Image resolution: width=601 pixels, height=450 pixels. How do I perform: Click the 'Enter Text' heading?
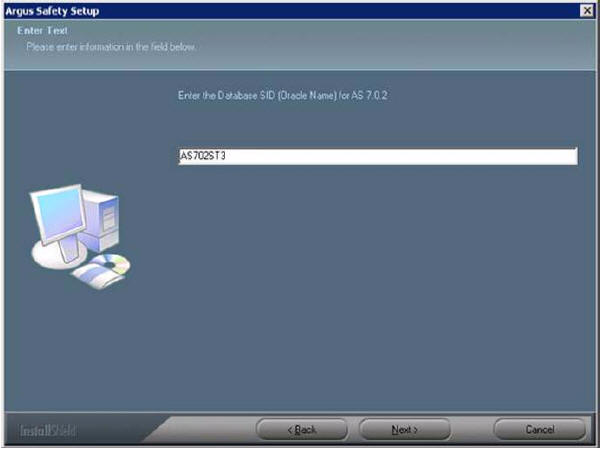[x=42, y=31]
